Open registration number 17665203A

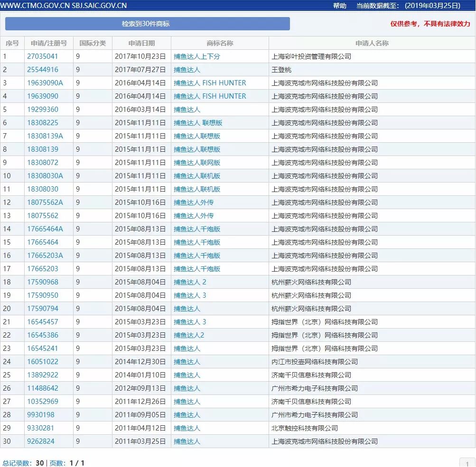(45, 256)
